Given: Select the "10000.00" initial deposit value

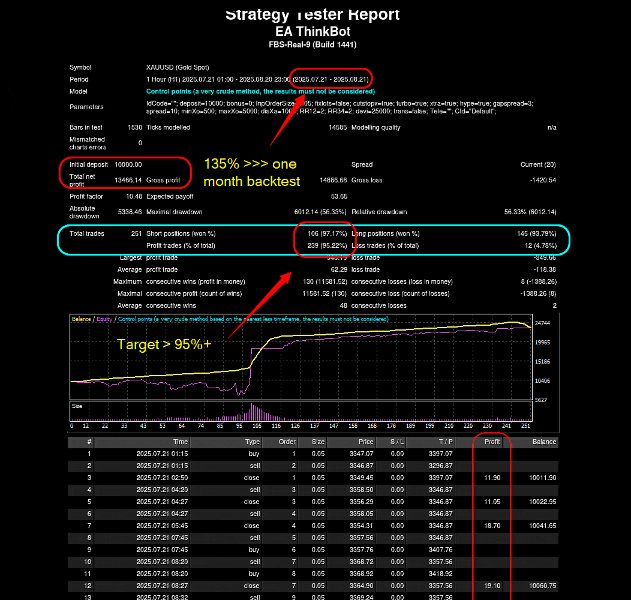Looking at the screenshot, I should 128,165.
